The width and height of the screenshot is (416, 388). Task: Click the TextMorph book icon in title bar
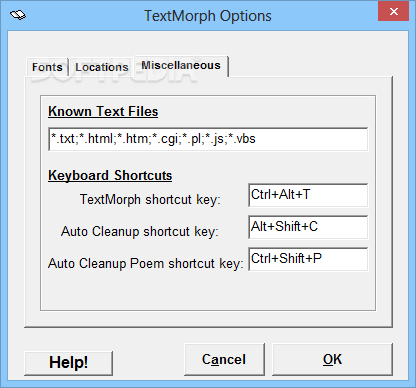coord(18,15)
